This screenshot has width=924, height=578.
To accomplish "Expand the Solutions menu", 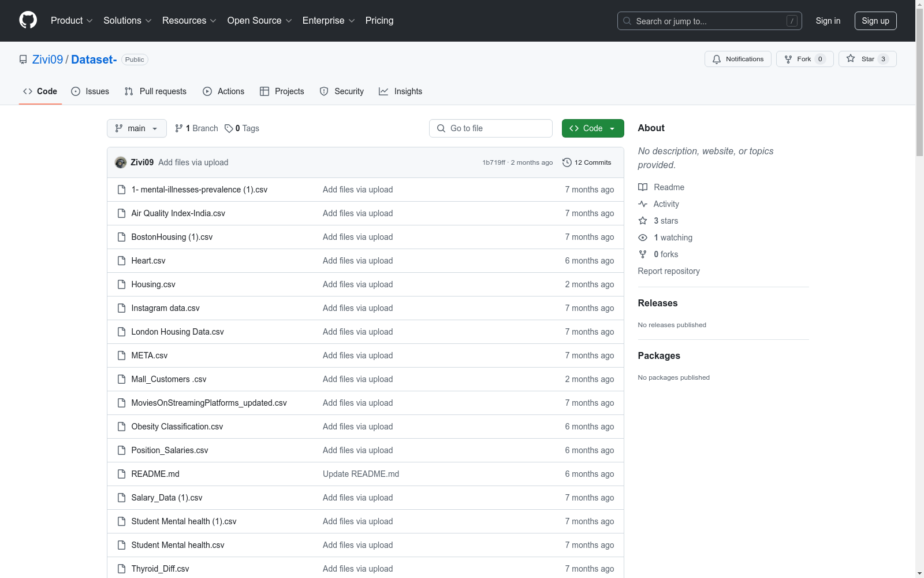I will point(128,21).
